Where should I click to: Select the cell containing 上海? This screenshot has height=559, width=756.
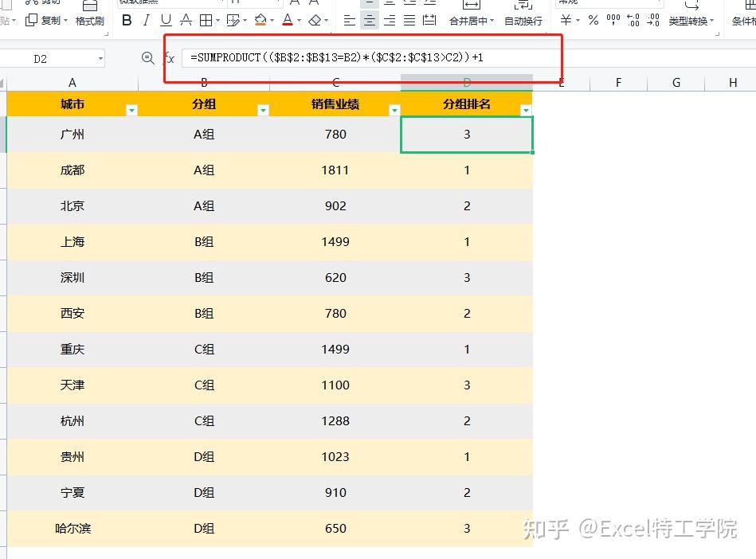coord(72,241)
